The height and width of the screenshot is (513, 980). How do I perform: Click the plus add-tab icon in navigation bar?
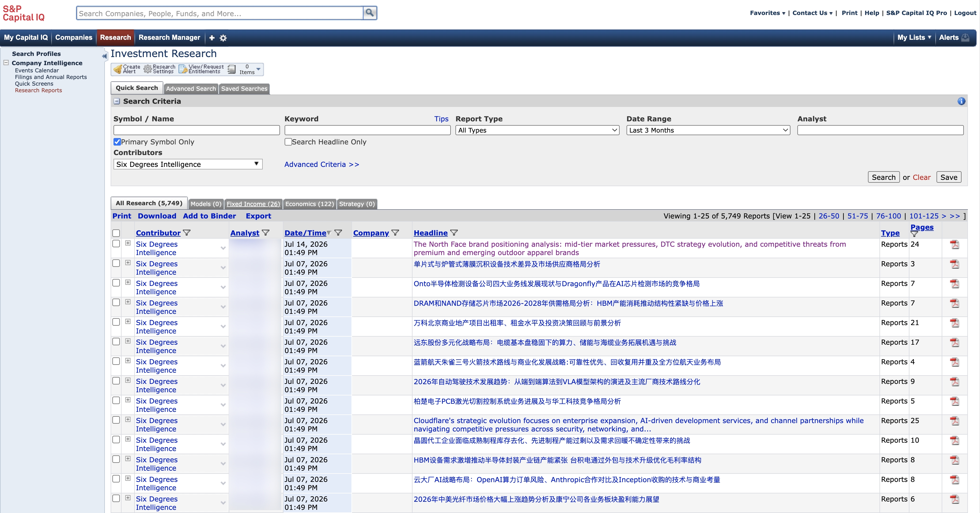tap(212, 38)
